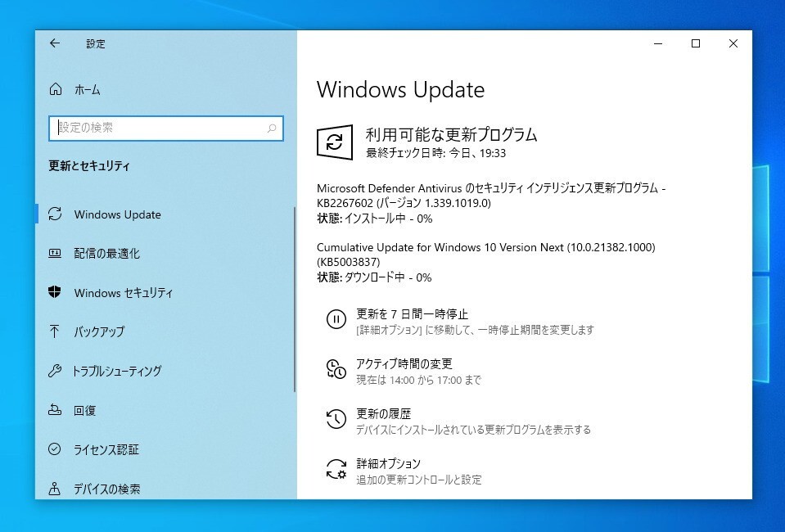Focus the 設定の検索 search box
Image resolution: width=785 pixels, height=532 pixels.
(165, 128)
